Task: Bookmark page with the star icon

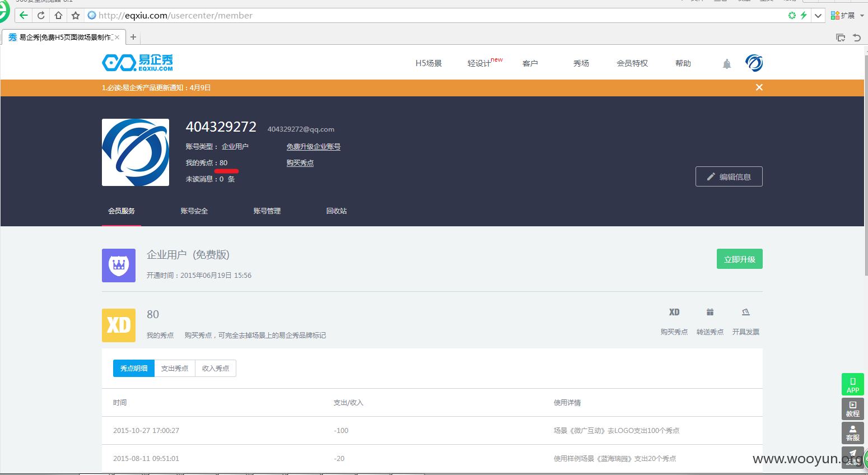Action: pyautogui.click(x=76, y=15)
